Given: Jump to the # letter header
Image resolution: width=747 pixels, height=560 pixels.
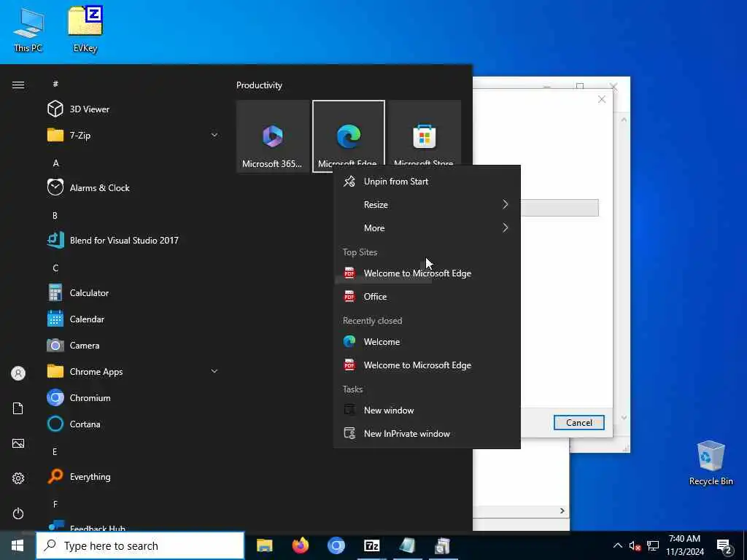Looking at the screenshot, I should coord(55,84).
